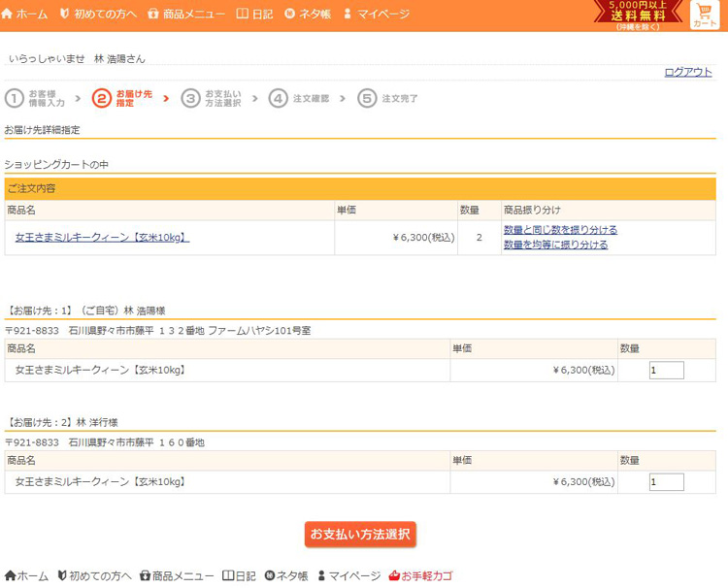Open 初めての方へ in the top menu
This screenshot has width=728, height=588.
pos(106,14)
